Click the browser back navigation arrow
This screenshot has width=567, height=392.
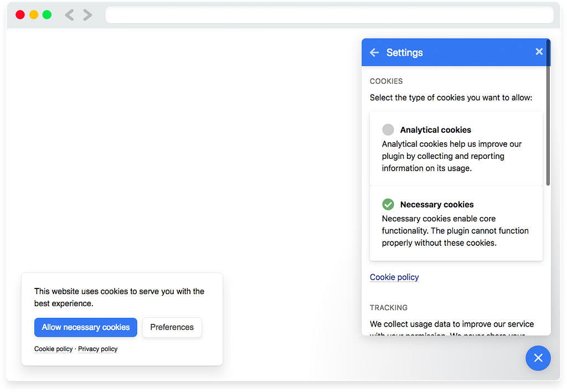click(x=69, y=15)
